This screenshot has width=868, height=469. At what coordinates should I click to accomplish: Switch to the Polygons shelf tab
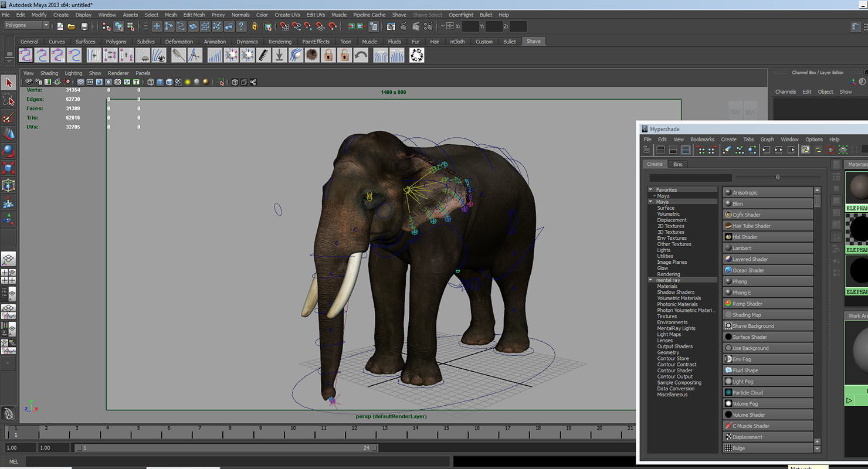coord(116,42)
